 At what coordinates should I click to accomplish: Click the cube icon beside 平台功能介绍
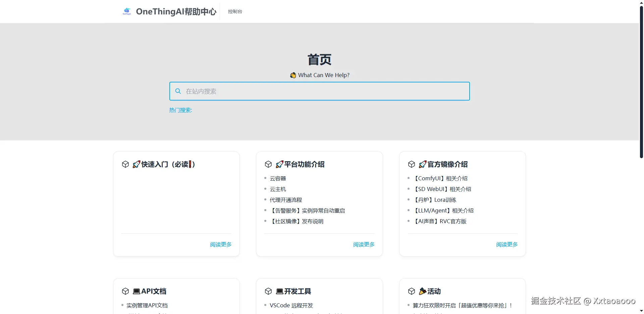coord(268,164)
